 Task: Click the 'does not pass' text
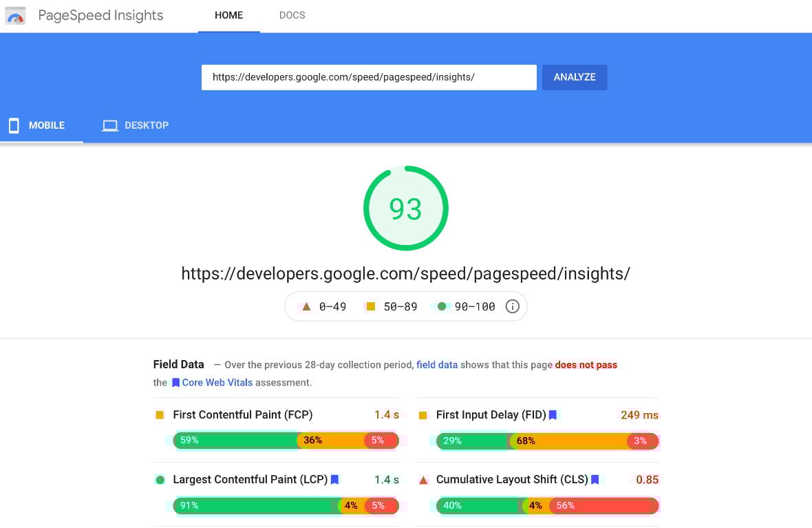pyautogui.click(x=586, y=365)
